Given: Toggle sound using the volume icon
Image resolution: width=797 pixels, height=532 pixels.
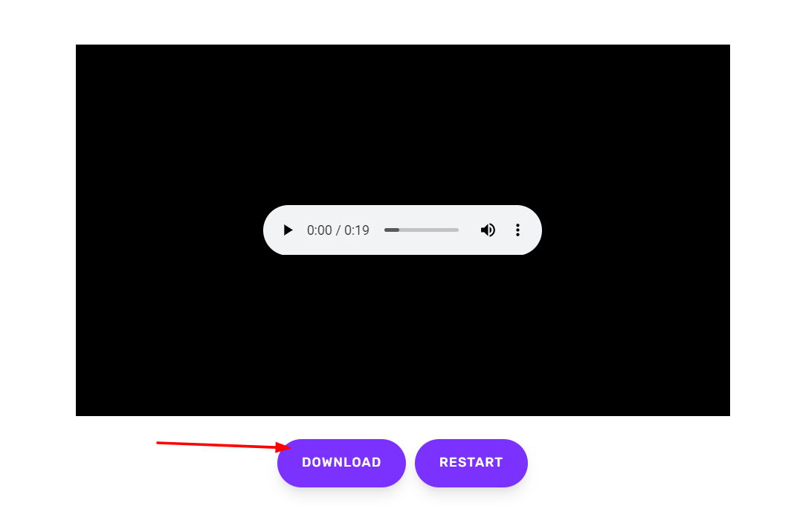Looking at the screenshot, I should pyautogui.click(x=488, y=230).
